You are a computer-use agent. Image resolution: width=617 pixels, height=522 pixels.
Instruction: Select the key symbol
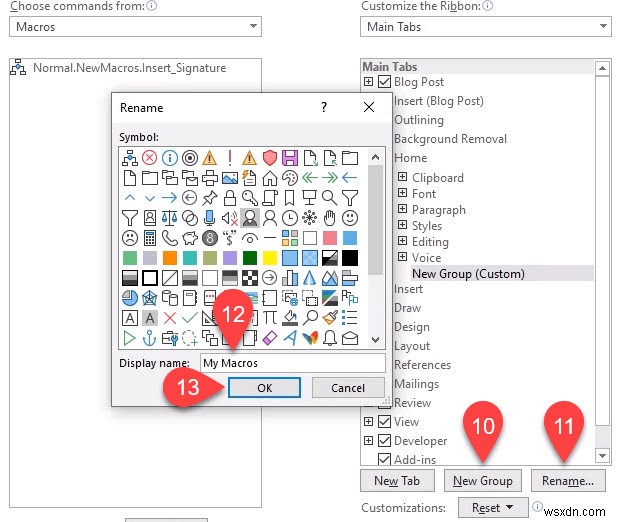coord(250,198)
